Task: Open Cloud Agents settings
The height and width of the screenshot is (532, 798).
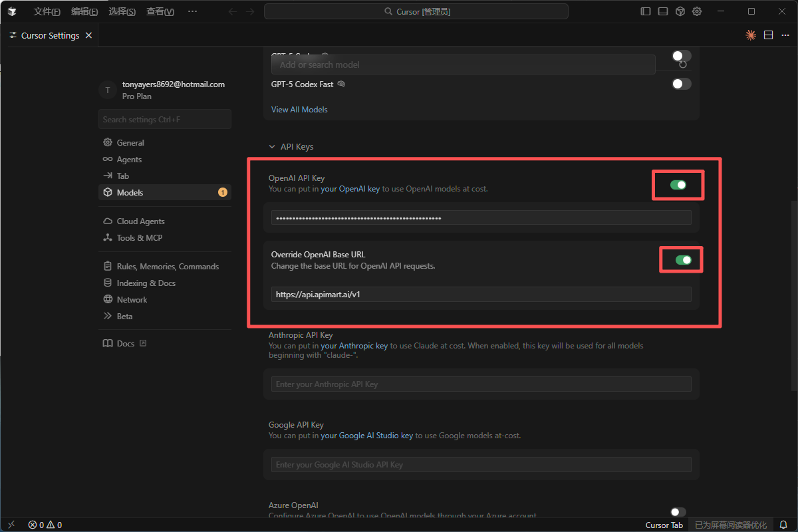Action: [x=165, y=221]
